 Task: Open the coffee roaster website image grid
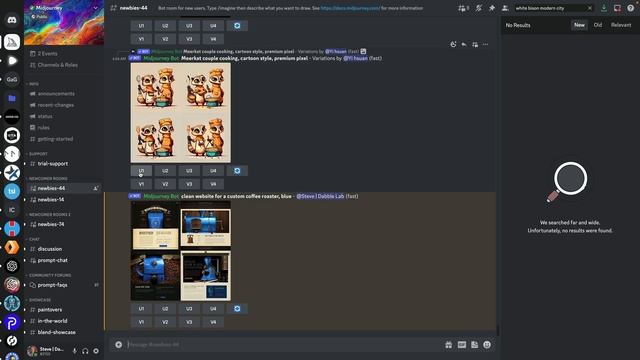[180, 251]
